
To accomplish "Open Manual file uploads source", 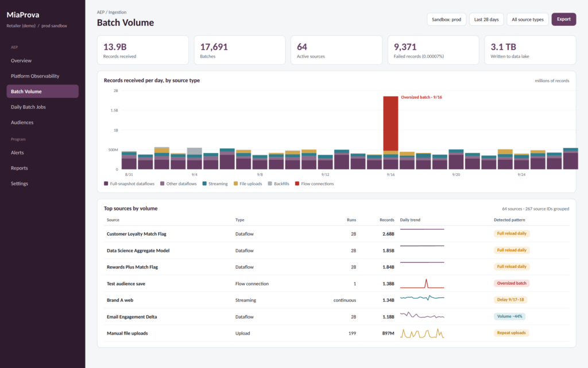I will pos(127,333).
